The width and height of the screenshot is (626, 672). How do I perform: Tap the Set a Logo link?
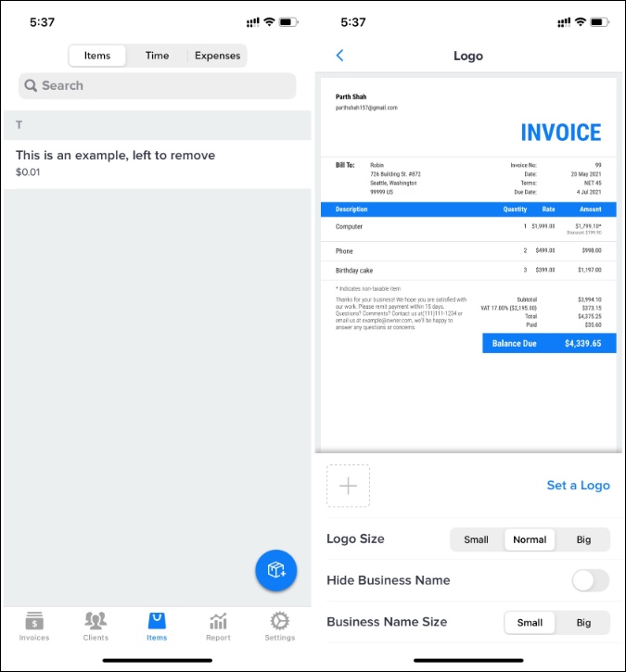coord(578,486)
